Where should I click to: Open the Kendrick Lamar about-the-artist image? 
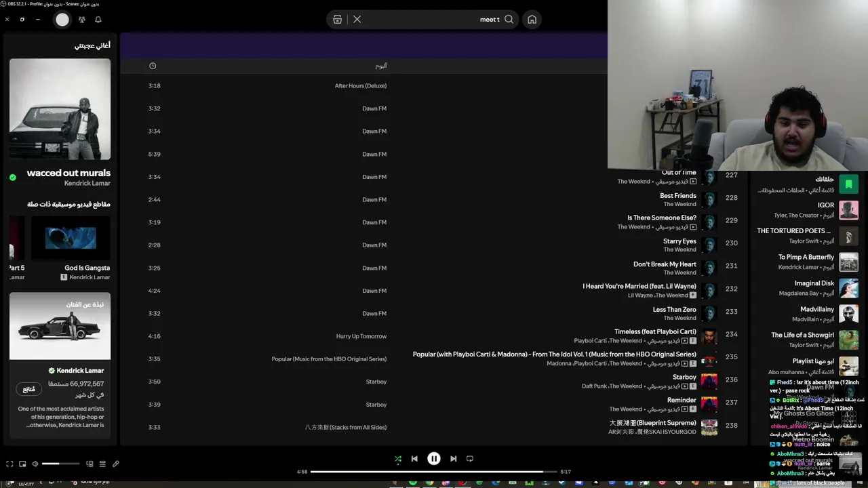60,326
